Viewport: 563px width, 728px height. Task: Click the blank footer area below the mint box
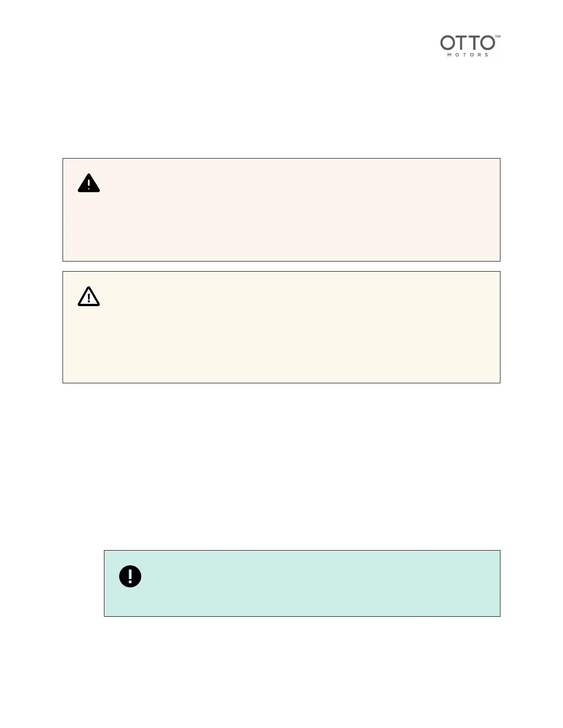[281, 671]
